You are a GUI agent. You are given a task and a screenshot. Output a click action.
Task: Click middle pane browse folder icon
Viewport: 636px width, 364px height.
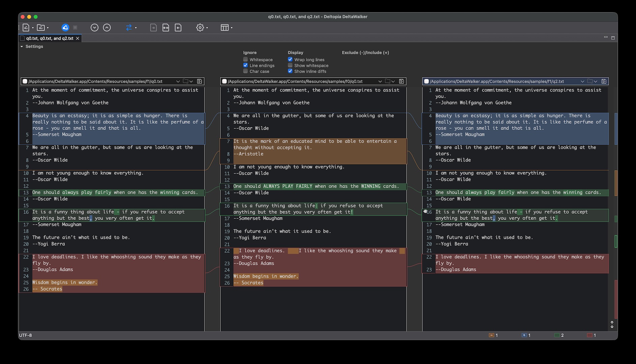click(388, 81)
